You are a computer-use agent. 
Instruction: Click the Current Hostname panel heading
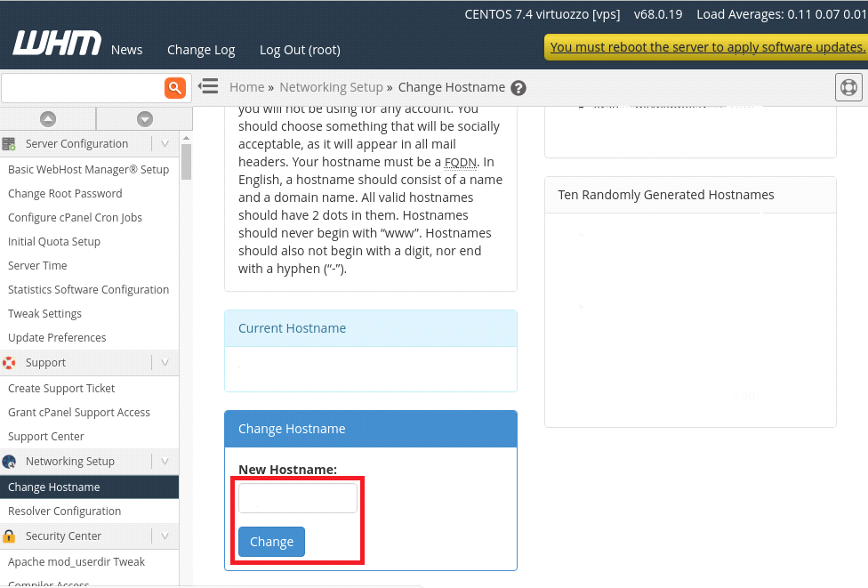293,328
